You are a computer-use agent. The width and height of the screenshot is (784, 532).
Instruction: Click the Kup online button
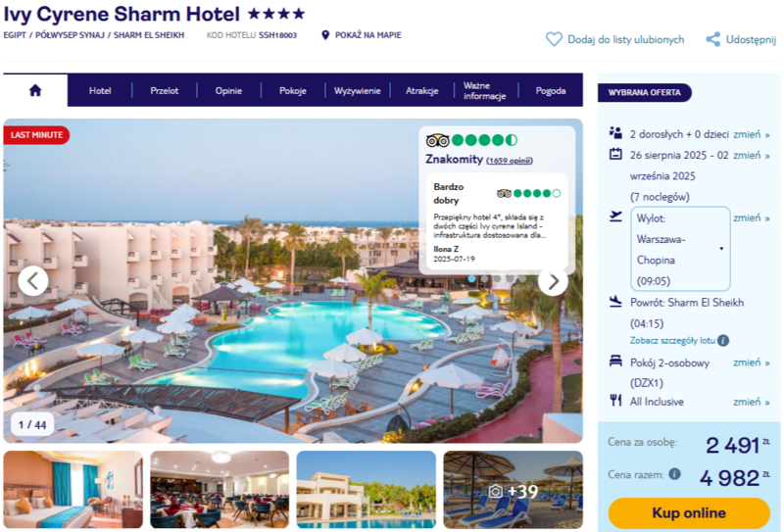click(x=689, y=513)
